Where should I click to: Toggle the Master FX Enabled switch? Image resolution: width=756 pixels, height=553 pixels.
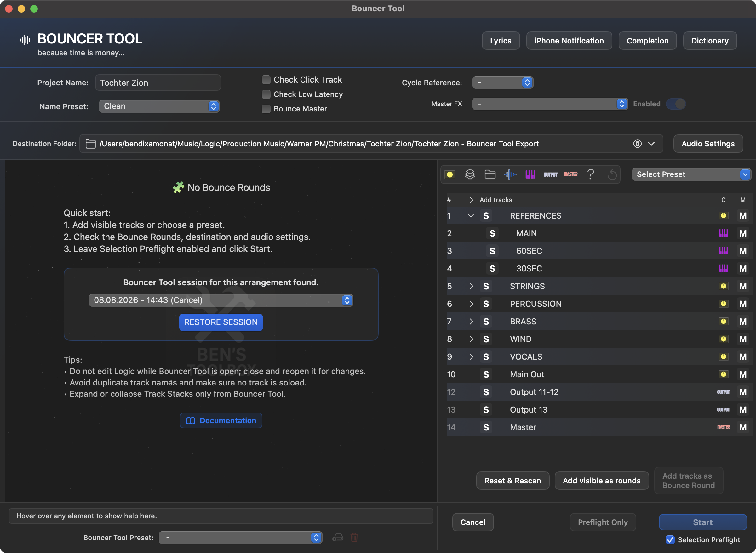(x=676, y=104)
